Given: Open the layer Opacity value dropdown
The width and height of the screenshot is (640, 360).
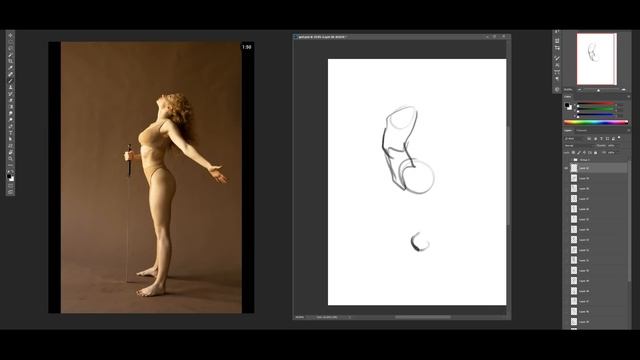Looking at the screenshot, I should tap(611, 146).
